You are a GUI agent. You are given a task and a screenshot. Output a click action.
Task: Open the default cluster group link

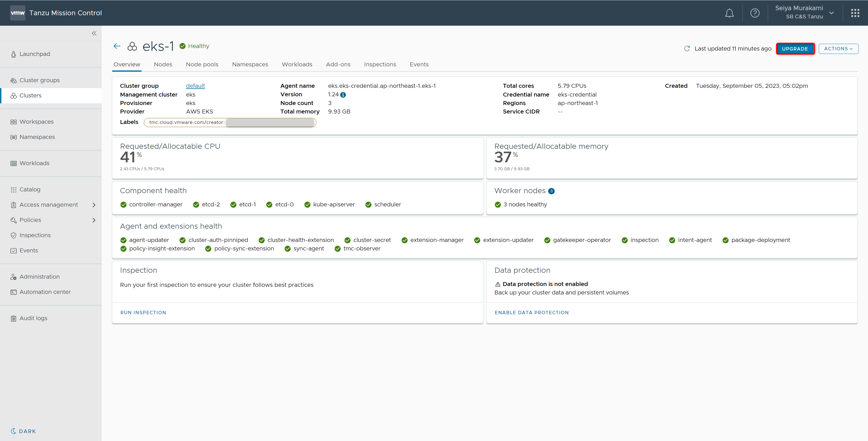click(x=195, y=86)
